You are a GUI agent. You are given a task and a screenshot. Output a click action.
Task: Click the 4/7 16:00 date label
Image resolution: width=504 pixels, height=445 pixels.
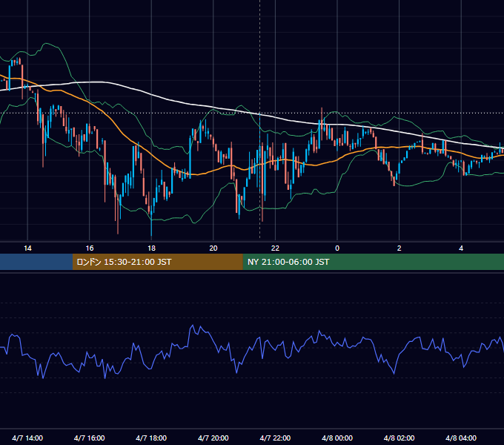[90, 438]
